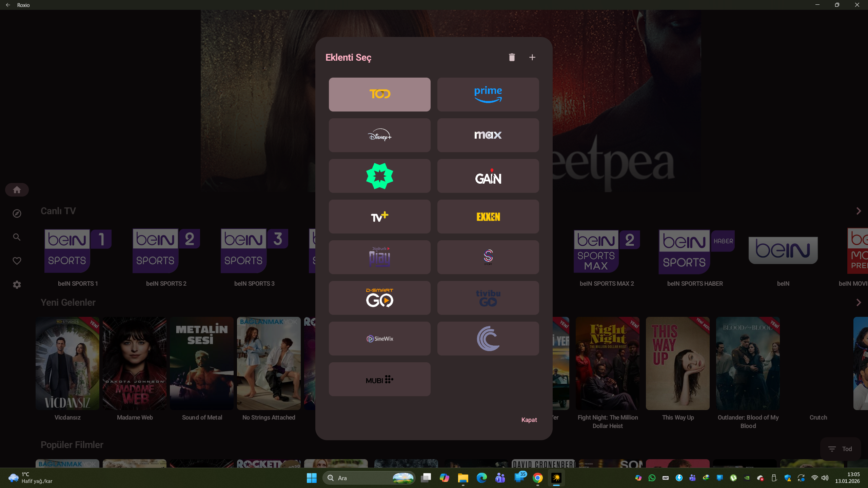
Task: Open the weather widget on taskbar
Action: (x=31, y=478)
